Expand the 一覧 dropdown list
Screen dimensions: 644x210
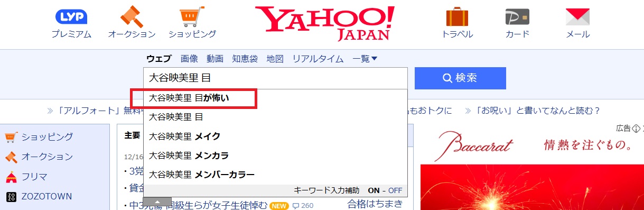click(x=365, y=59)
